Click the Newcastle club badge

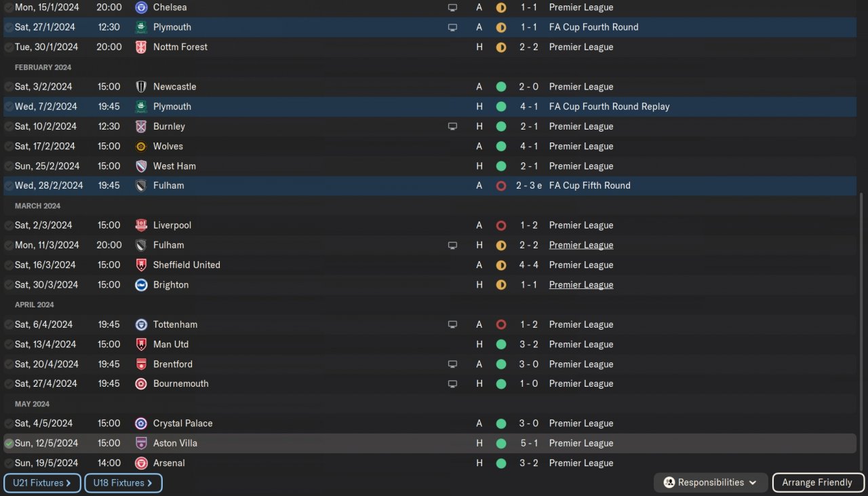[x=141, y=87]
